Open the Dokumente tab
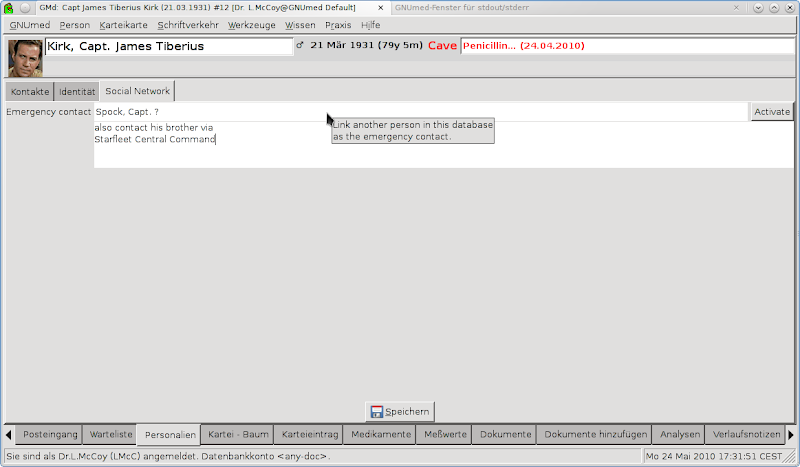 coord(505,434)
